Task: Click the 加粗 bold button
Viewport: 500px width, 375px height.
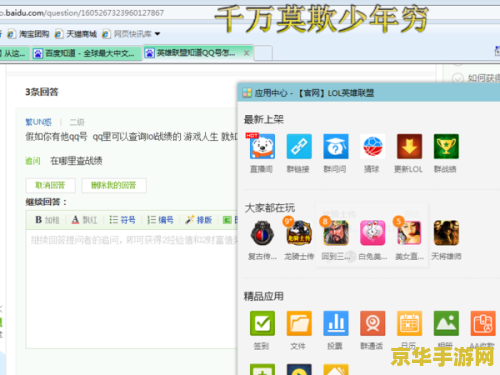Action: pos(47,220)
